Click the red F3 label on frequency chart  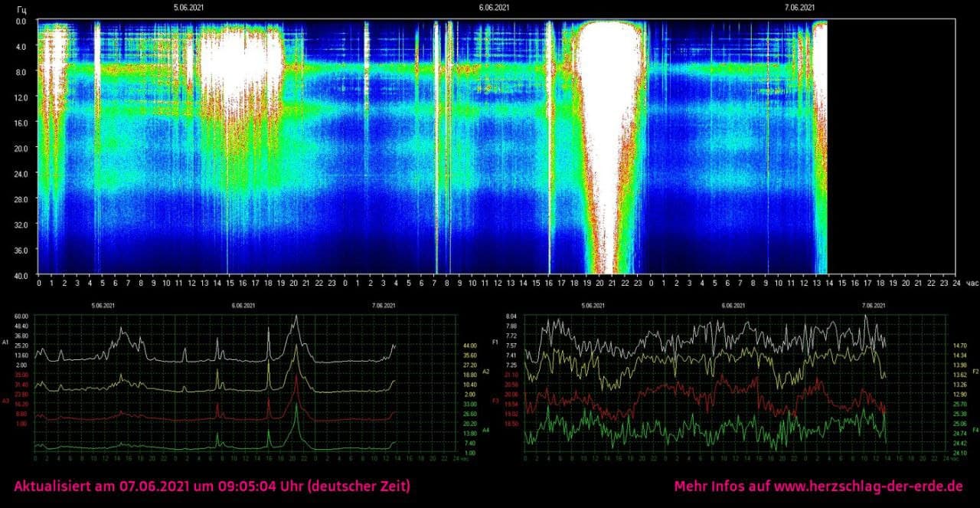tap(495, 401)
